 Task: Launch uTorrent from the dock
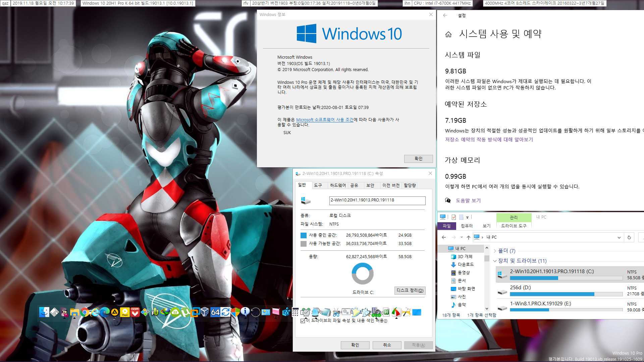[x=185, y=312]
